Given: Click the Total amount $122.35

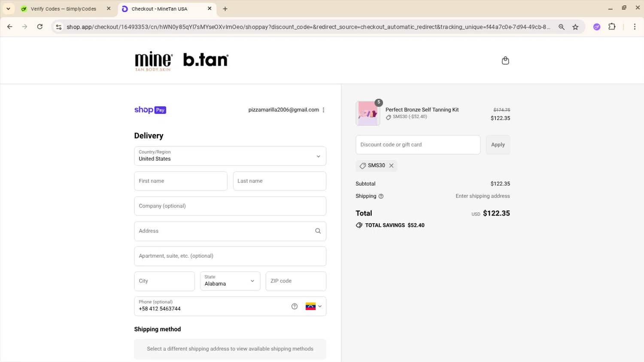Looking at the screenshot, I should (x=496, y=213).
